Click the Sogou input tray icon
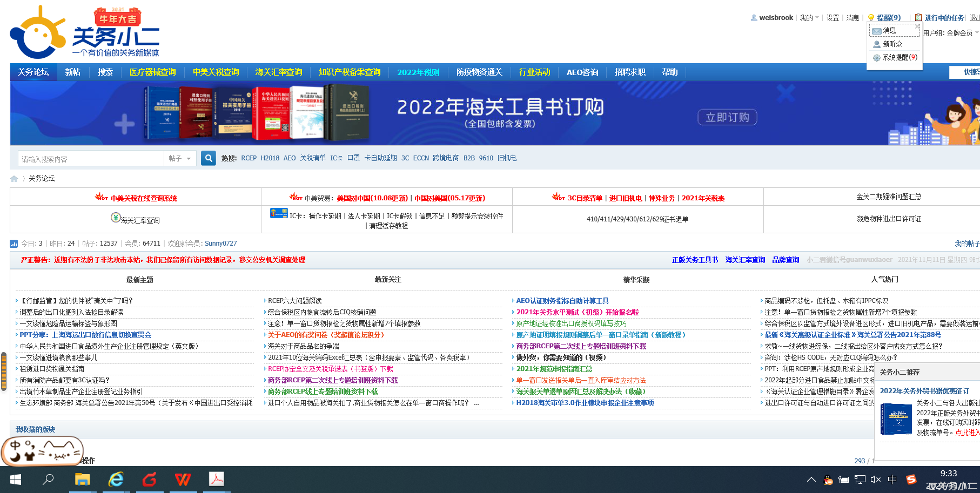980x493 pixels. coord(911,480)
